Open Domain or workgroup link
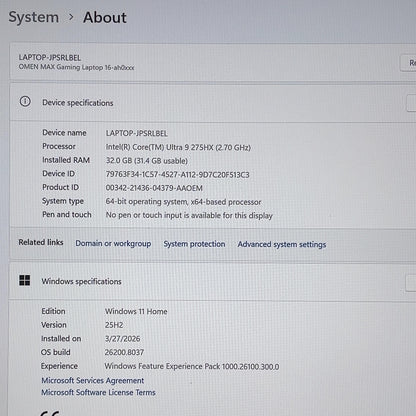Viewport: 416px width, 416px height. pos(113,244)
